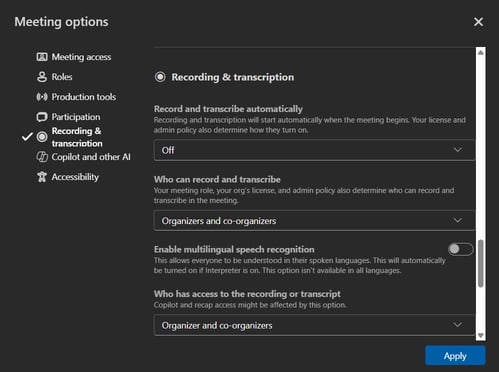Click the chevron on Organizers and co-organizers dropdown

pos(458,220)
